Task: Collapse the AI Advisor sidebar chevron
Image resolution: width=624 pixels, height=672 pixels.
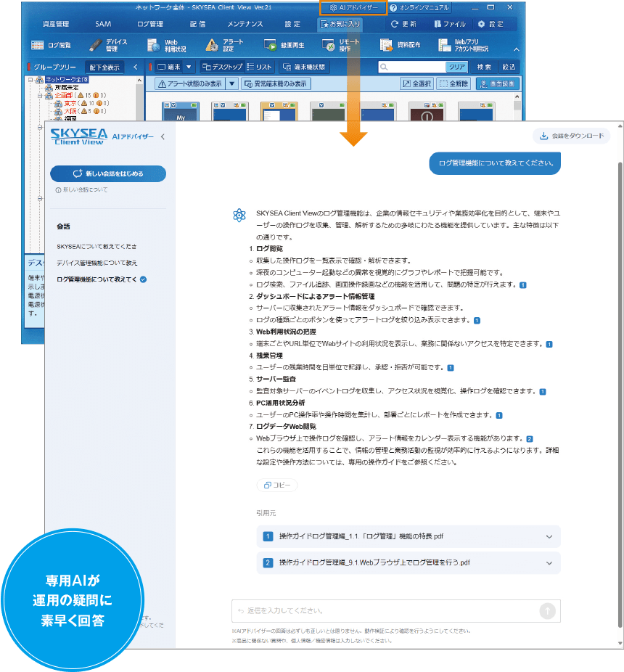Action: coord(163,136)
